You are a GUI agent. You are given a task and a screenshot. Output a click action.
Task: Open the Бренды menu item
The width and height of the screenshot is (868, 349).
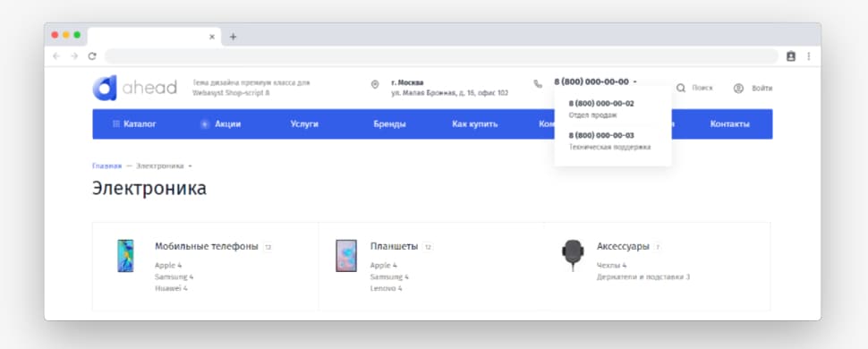click(x=390, y=124)
